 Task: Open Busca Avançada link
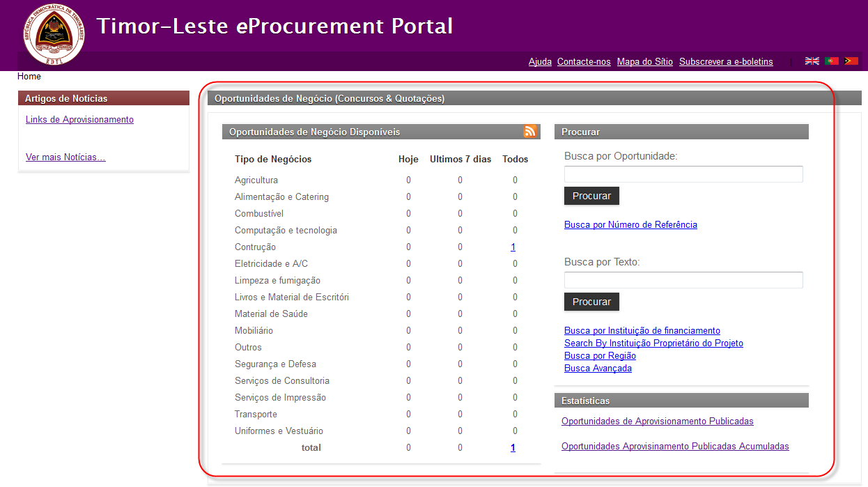click(x=598, y=368)
